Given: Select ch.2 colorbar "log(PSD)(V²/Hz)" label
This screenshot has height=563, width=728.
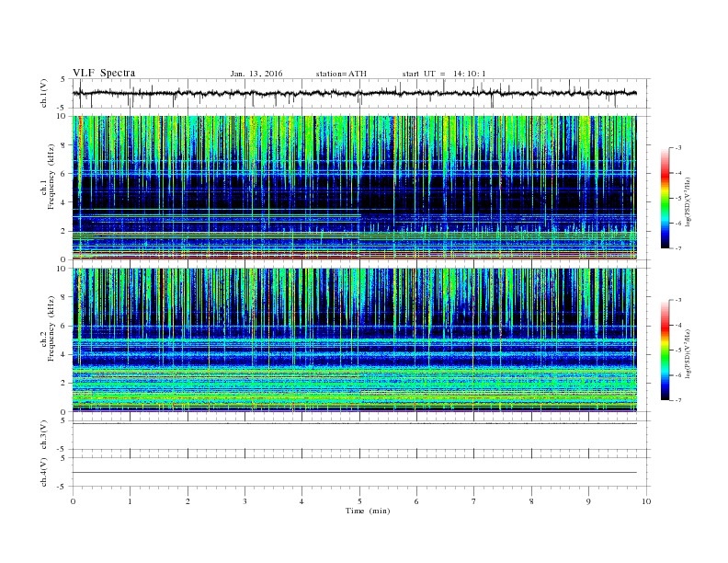Looking at the screenshot, I should click(688, 354).
